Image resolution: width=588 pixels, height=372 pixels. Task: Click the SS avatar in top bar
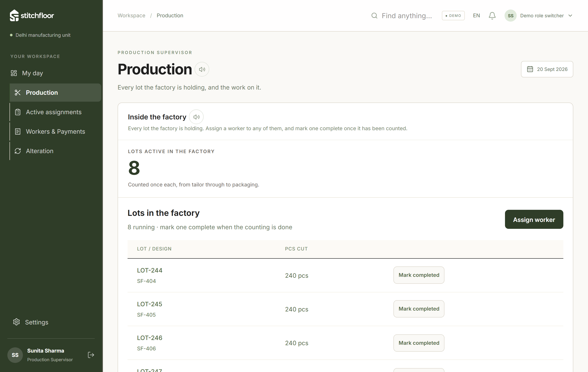[x=511, y=16]
